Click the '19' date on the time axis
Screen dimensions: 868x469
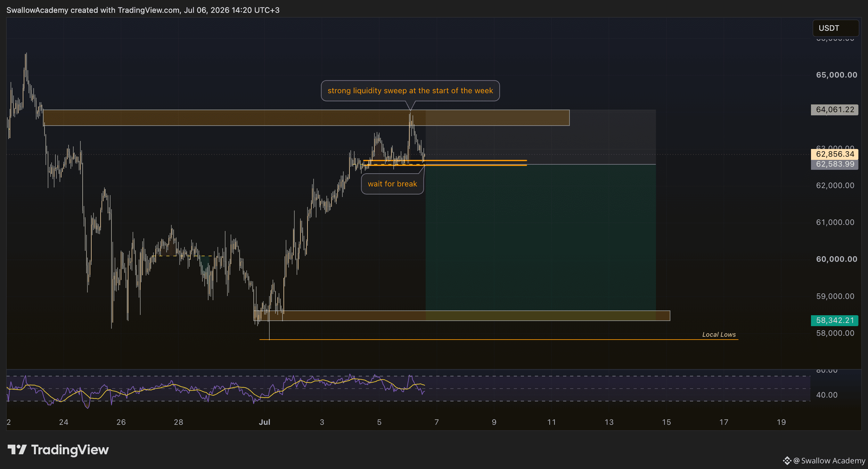point(781,422)
